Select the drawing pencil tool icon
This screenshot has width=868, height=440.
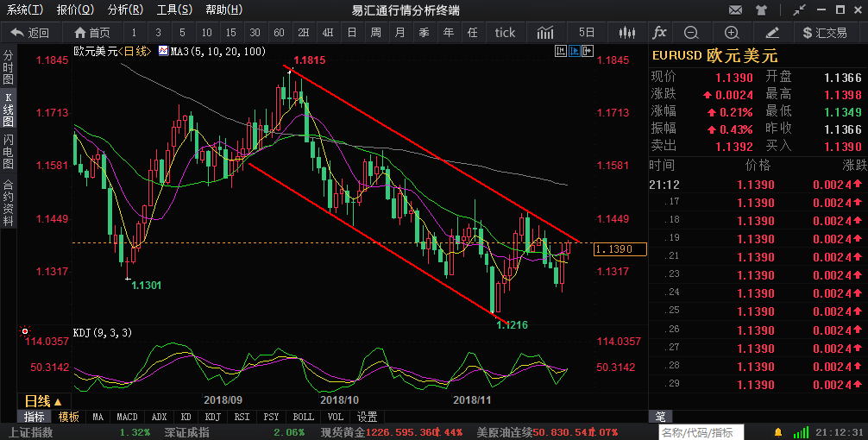pos(772,33)
